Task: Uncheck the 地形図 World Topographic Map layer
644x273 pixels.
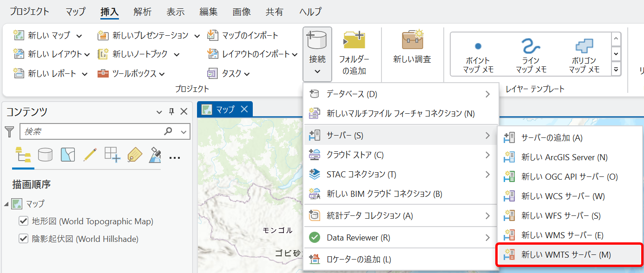Action: [23, 221]
